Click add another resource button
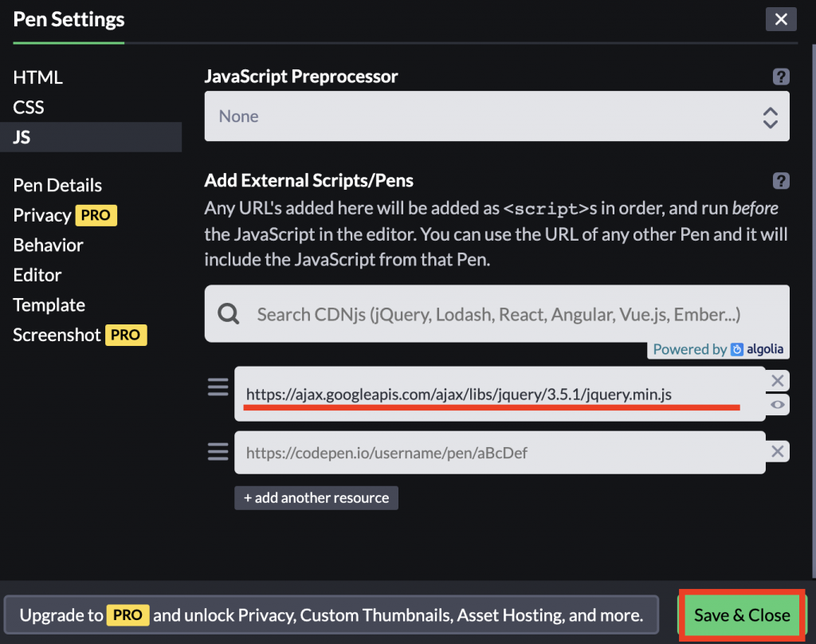Viewport: 816px width, 644px height. pyautogui.click(x=316, y=497)
